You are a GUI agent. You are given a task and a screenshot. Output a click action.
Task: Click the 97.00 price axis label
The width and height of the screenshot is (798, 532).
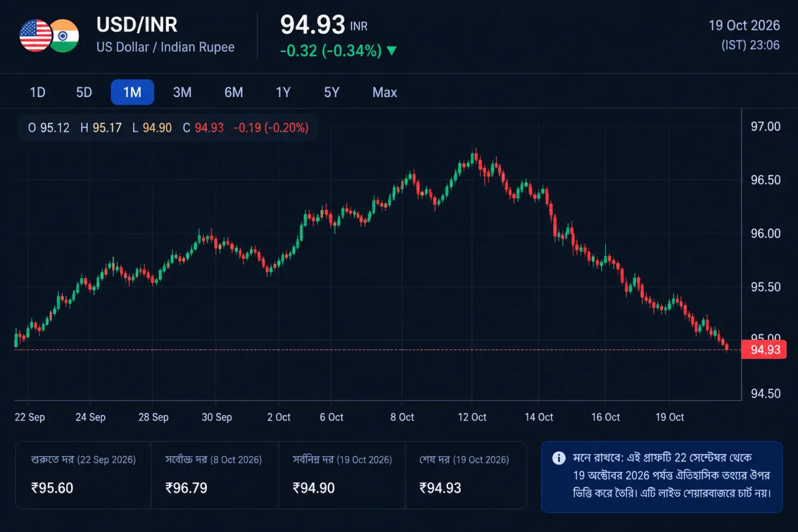[765, 126]
